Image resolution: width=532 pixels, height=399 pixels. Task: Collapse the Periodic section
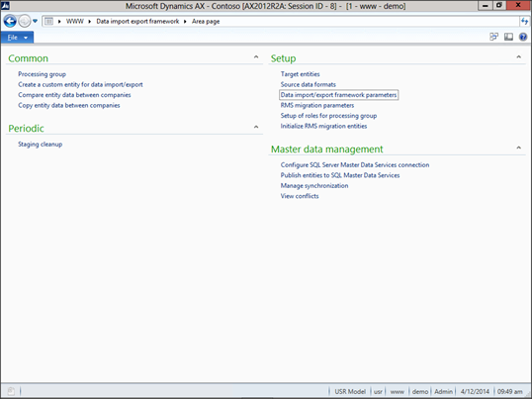(256, 127)
